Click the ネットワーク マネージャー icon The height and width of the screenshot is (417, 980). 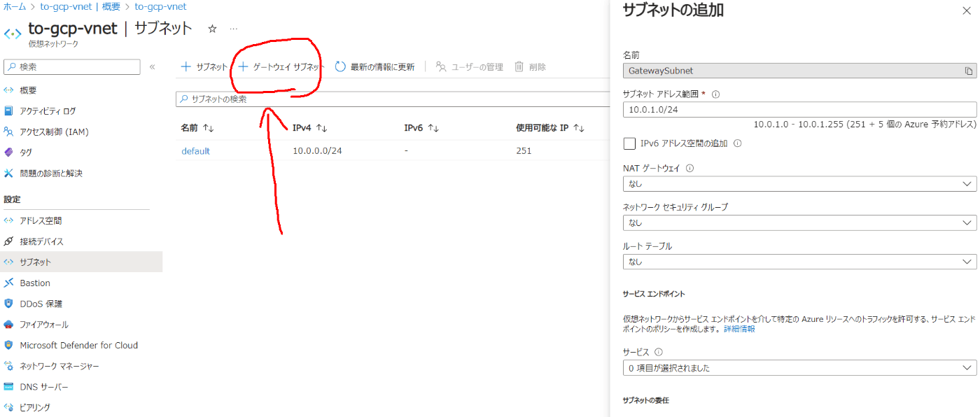8,366
